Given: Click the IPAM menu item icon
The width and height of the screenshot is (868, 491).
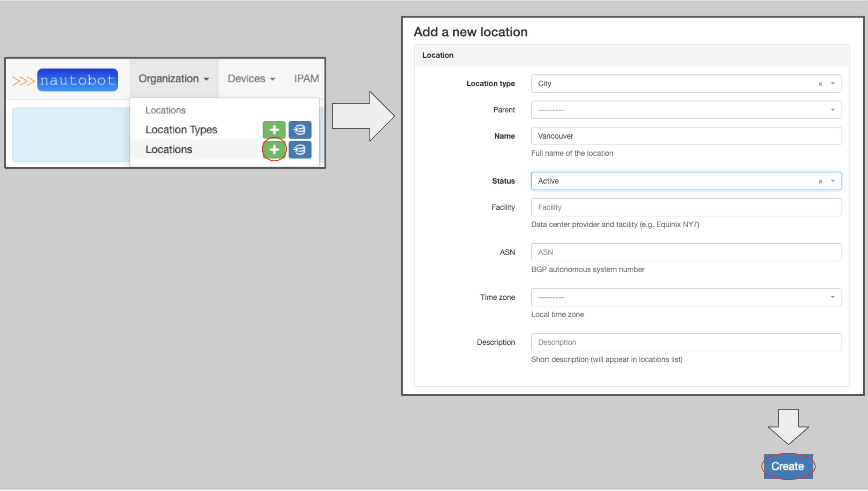Looking at the screenshot, I should [x=306, y=78].
